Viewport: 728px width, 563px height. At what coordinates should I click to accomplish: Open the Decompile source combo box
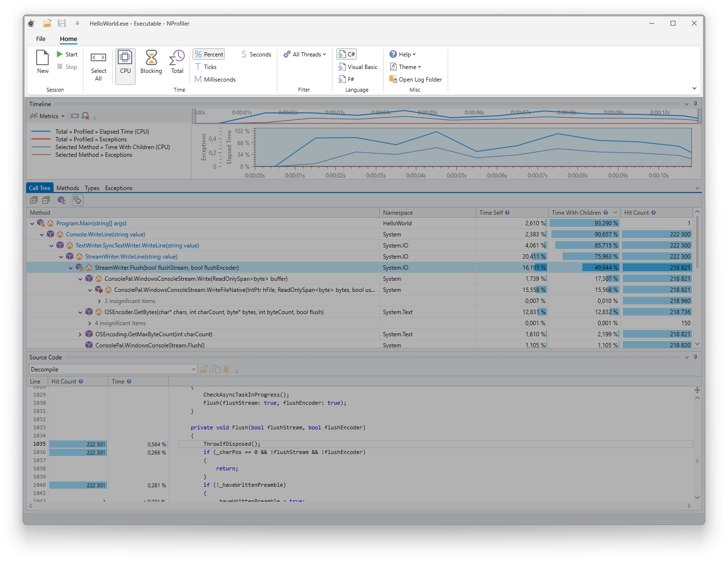click(x=113, y=370)
